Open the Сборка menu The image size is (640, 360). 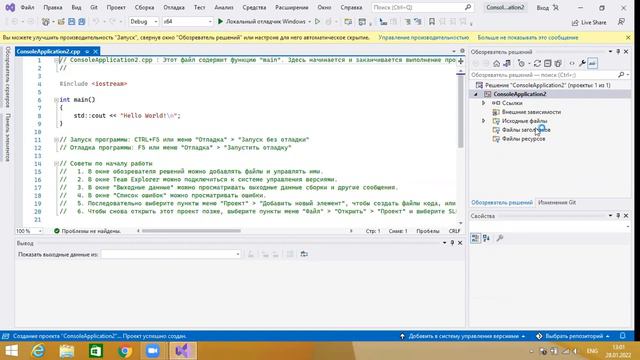click(x=144, y=7)
